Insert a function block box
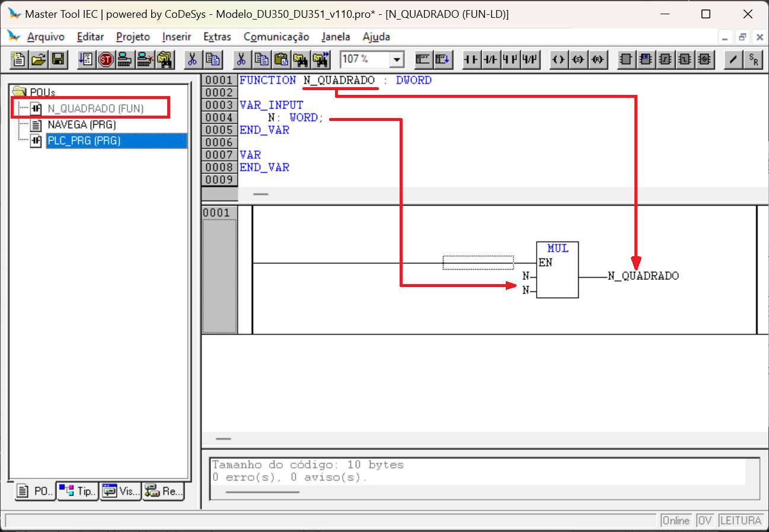The width and height of the screenshot is (769, 532). pos(626,59)
